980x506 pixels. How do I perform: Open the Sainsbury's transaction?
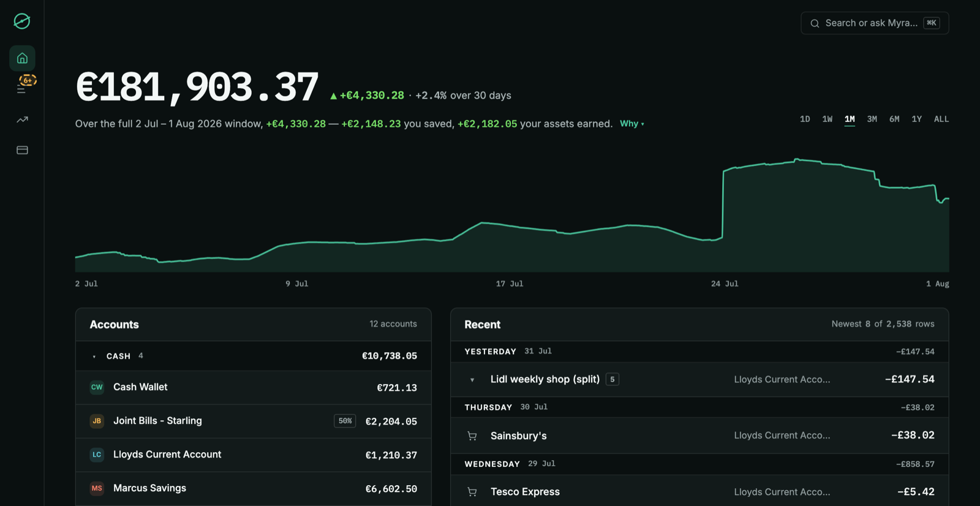click(x=699, y=436)
